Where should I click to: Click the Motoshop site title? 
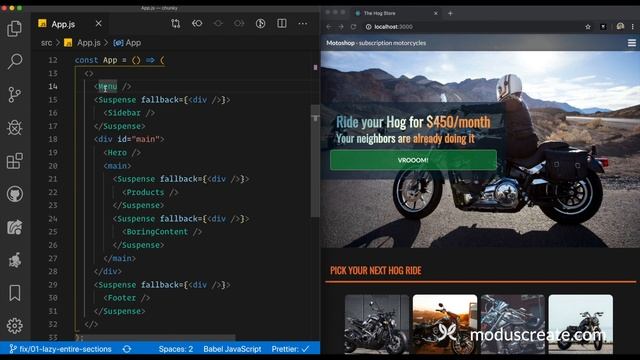(376, 43)
